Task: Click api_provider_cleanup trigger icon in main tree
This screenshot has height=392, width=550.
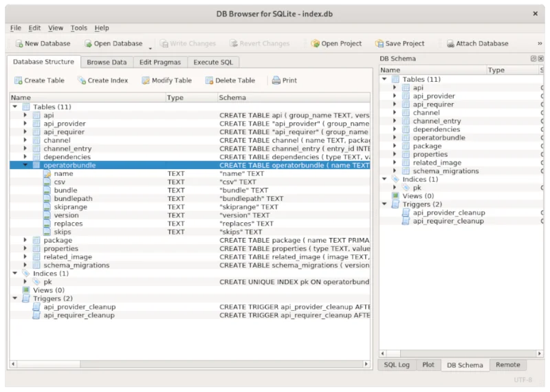Action: (36, 307)
